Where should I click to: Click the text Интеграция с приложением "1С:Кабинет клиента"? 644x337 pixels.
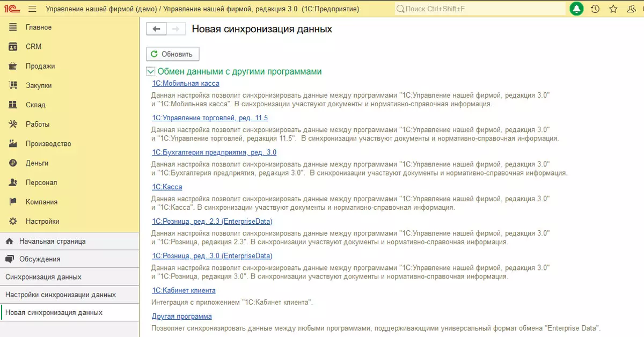click(232, 302)
